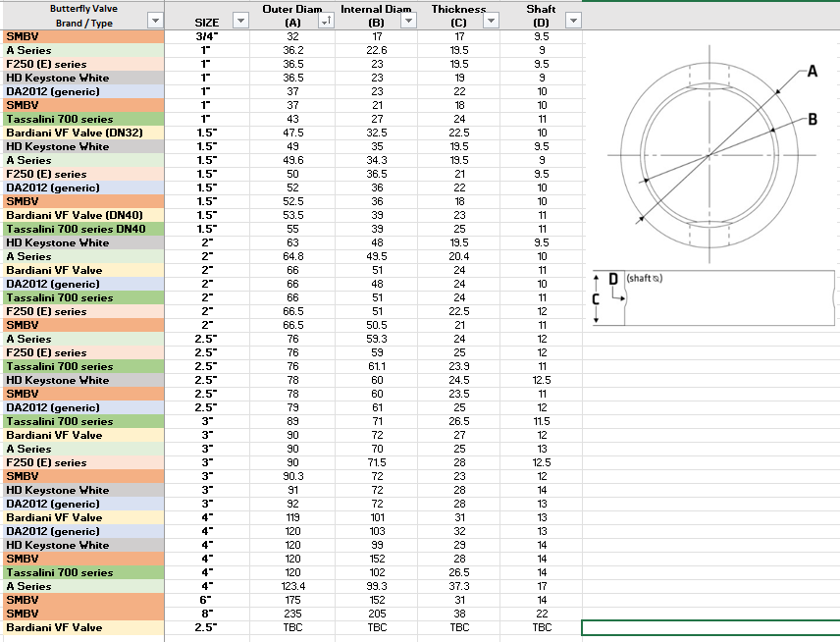The image size is (840, 642).
Task: Select shaft value 17
Action: click(x=541, y=586)
